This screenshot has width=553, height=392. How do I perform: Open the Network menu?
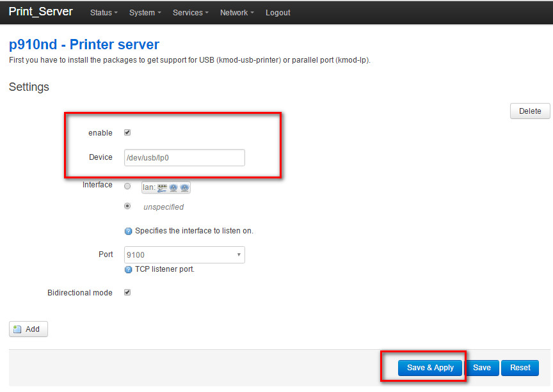(237, 13)
